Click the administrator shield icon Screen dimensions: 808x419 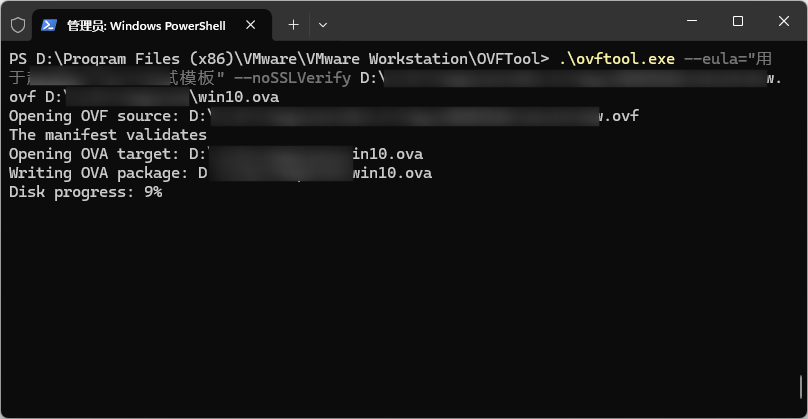click(17, 24)
